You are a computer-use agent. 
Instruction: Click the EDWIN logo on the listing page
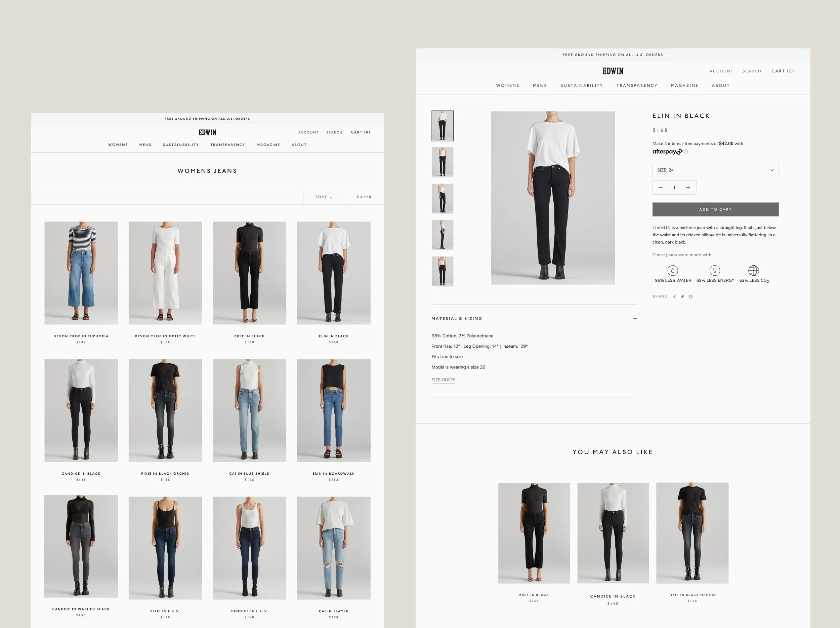coord(207,132)
